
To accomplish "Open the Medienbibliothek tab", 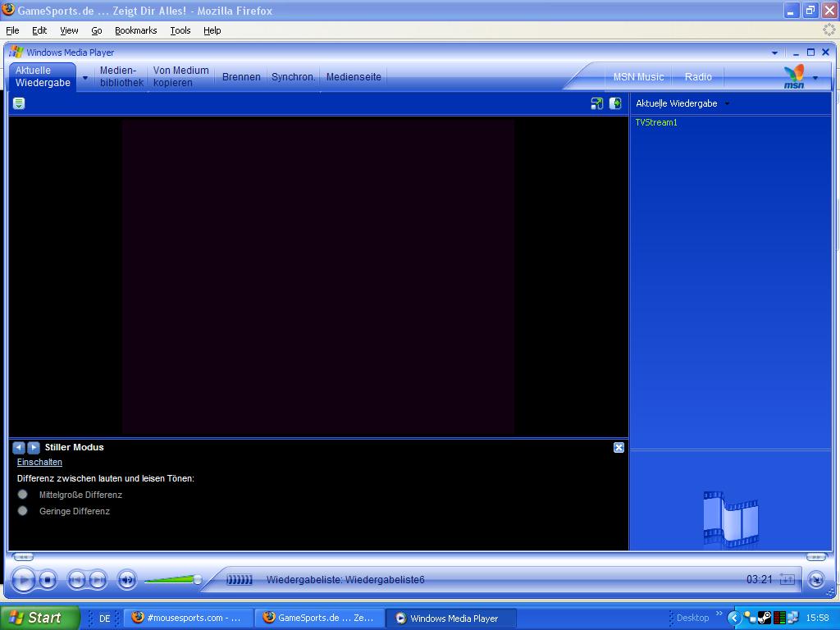I will (121, 76).
